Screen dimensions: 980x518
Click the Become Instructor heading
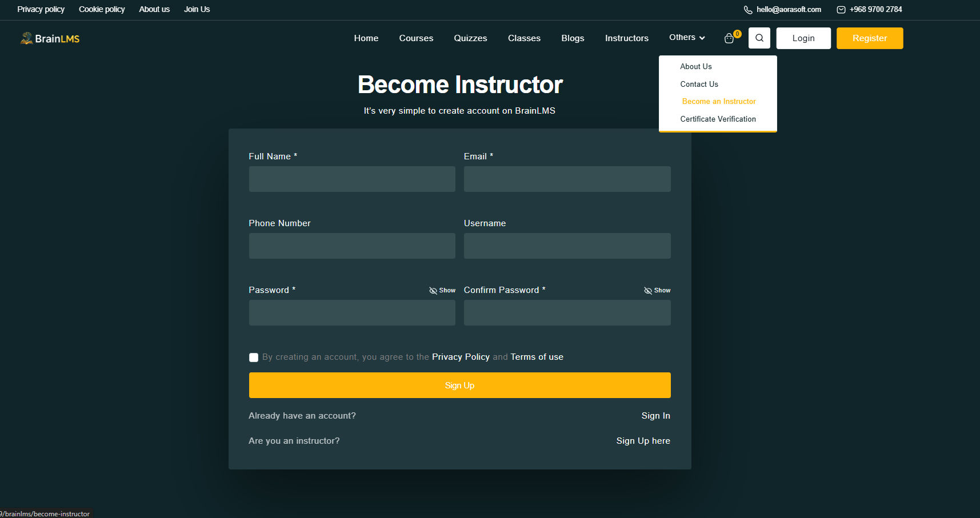(460, 85)
